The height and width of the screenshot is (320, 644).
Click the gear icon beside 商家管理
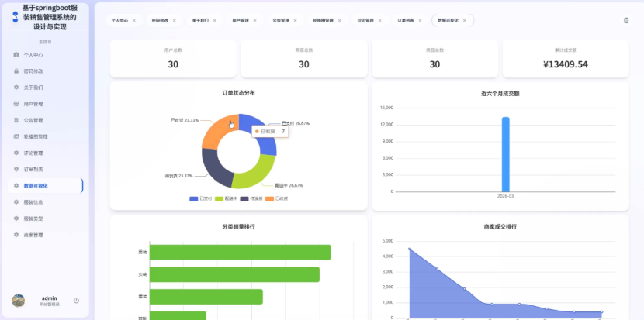pyautogui.click(x=16, y=235)
